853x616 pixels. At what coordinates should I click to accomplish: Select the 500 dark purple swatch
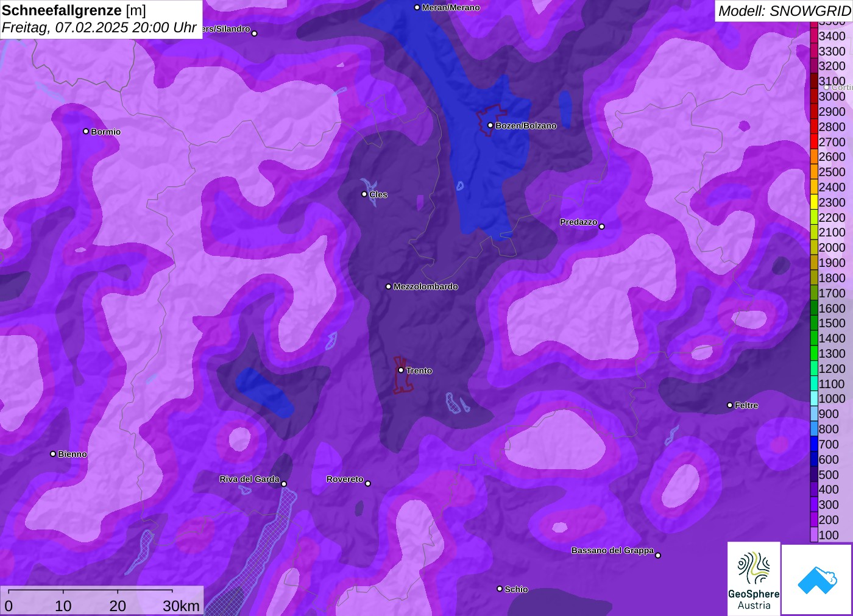[813, 475]
